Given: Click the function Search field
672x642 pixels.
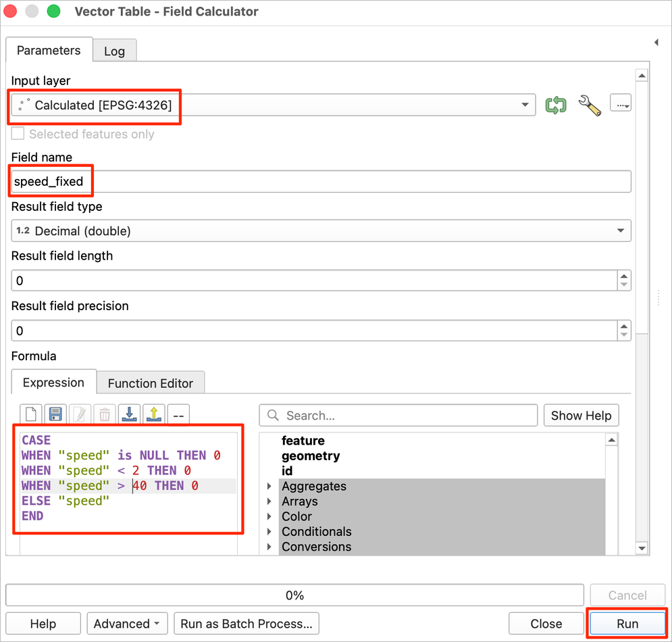Looking at the screenshot, I should point(405,416).
